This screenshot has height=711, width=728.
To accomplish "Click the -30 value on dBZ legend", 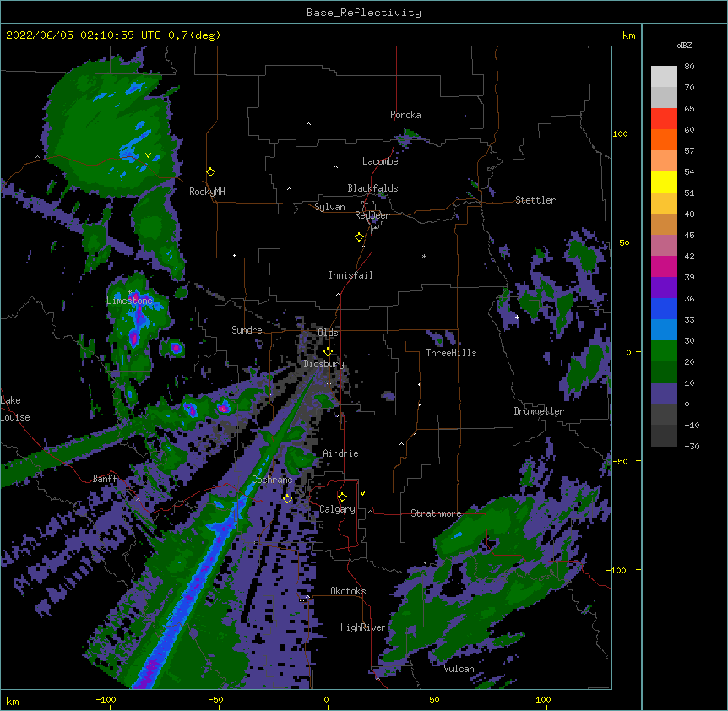I will (x=692, y=446).
